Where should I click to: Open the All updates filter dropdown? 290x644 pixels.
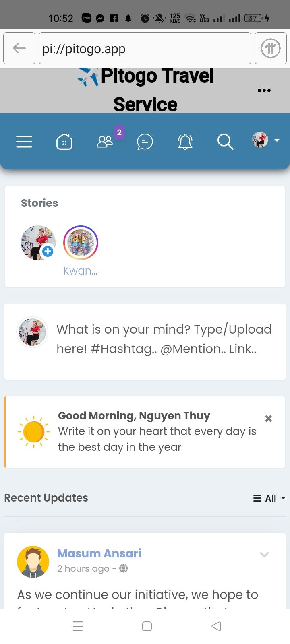(x=269, y=498)
